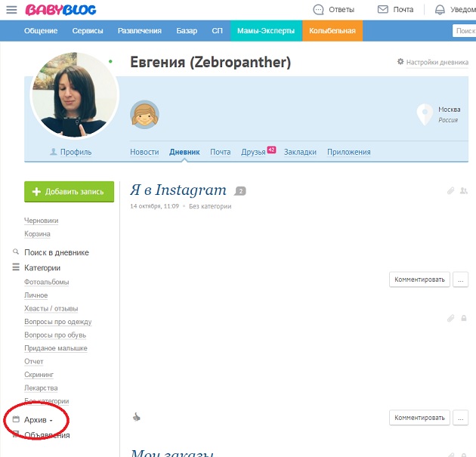This screenshot has height=457, width=476.
Task: Click Поиск в дневнике search field
Action: [x=56, y=252]
